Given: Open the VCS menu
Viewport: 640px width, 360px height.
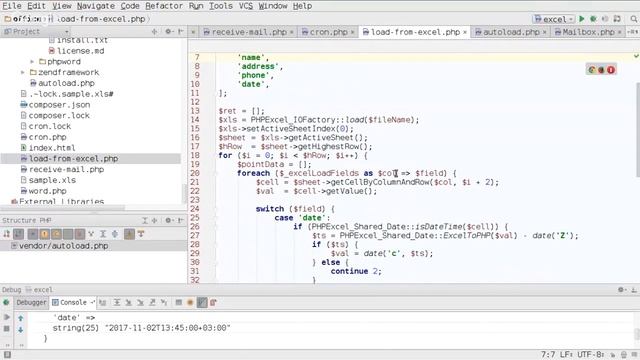Looking at the screenshot, I should [246, 6].
